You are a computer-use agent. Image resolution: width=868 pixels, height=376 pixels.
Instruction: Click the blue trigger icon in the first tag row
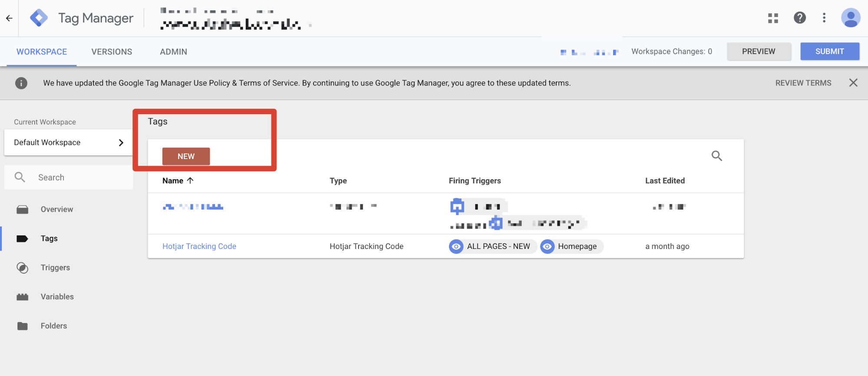(x=457, y=206)
